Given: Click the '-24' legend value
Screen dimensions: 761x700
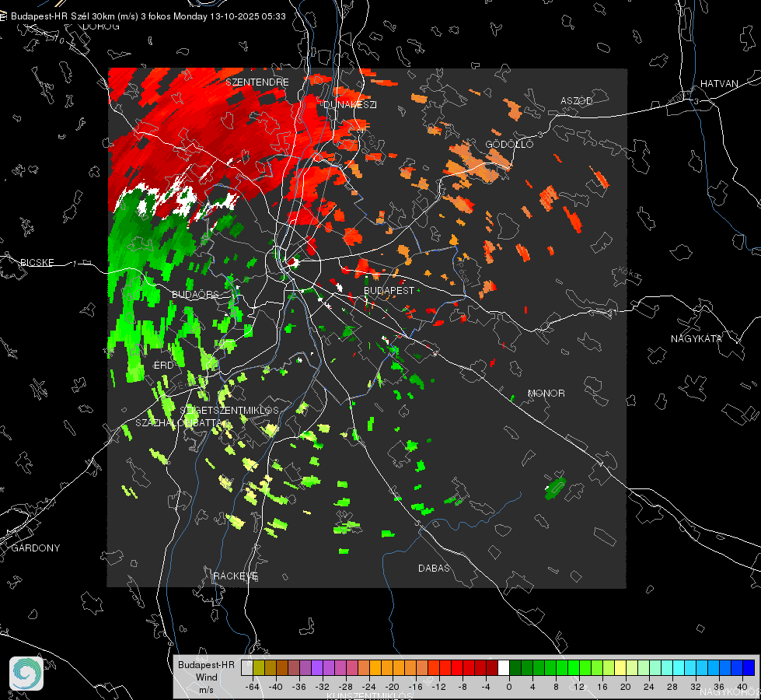Looking at the screenshot, I should click(368, 687).
